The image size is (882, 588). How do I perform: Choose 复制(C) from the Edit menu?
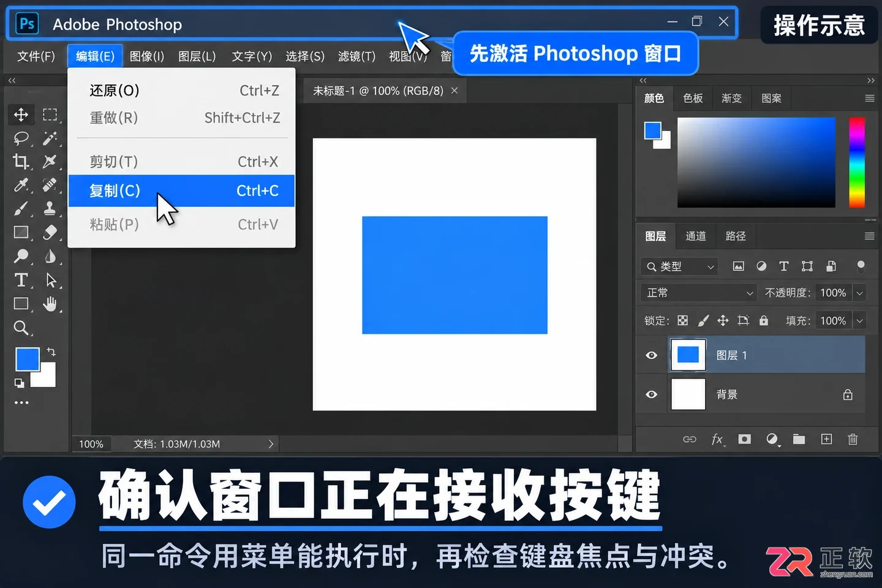click(x=182, y=190)
